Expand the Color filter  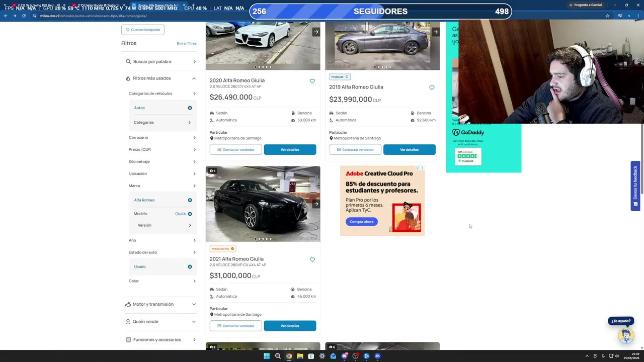click(x=162, y=281)
